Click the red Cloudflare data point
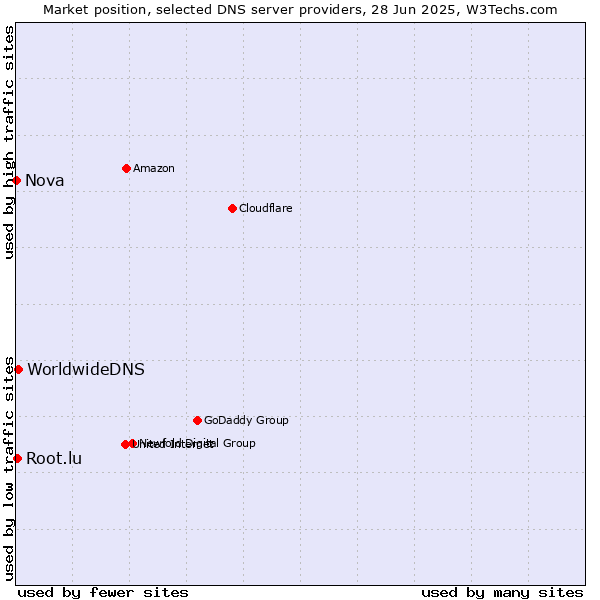 (232, 209)
